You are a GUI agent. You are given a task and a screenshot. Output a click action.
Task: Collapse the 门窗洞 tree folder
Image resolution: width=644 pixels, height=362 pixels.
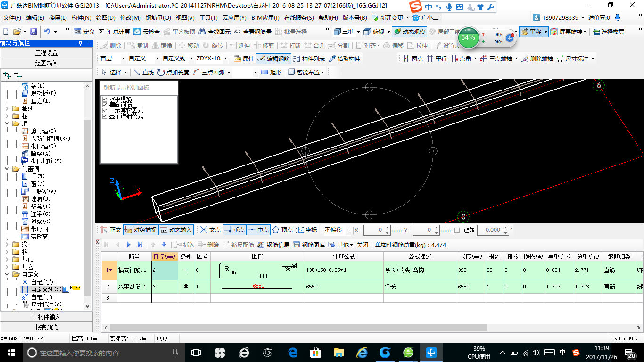tap(7, 169)
